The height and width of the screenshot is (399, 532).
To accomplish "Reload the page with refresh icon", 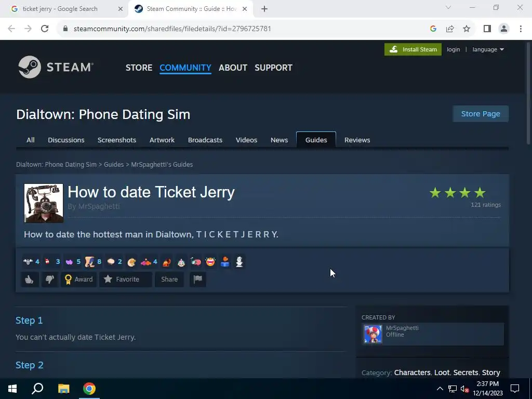I will click(x=45, y=29).
